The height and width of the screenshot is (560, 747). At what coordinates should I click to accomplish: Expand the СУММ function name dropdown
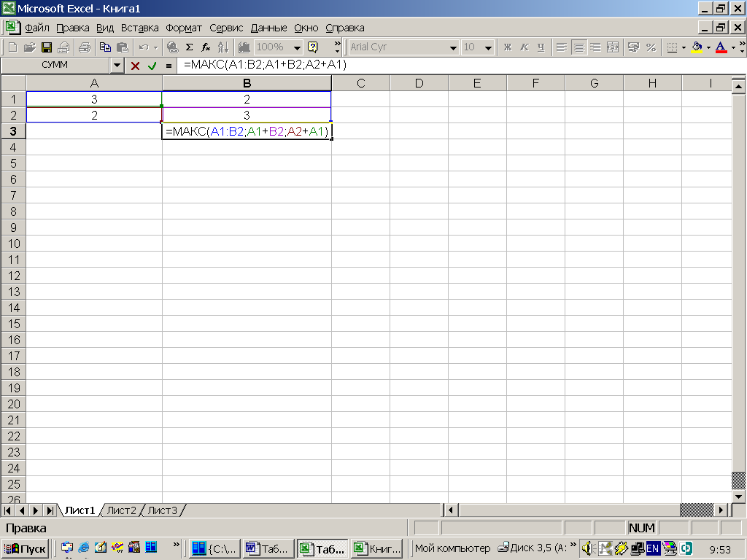pos(117,66)
